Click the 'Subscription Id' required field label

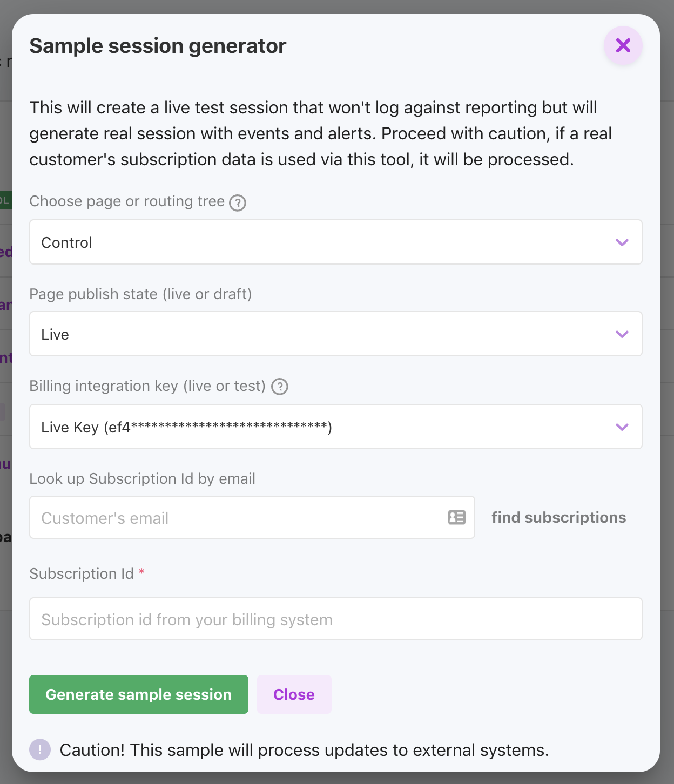(x=82, y=573)
